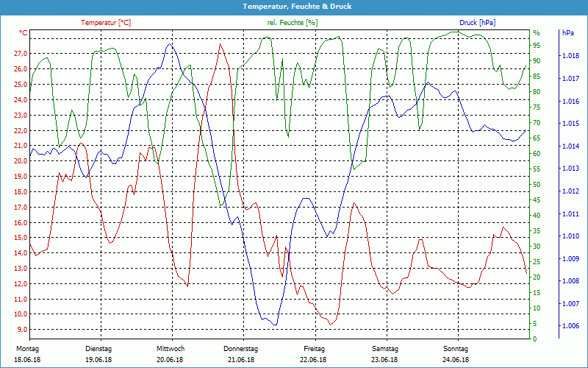
Task: Click temperature axis value 12,0
Action: [21, 284]
